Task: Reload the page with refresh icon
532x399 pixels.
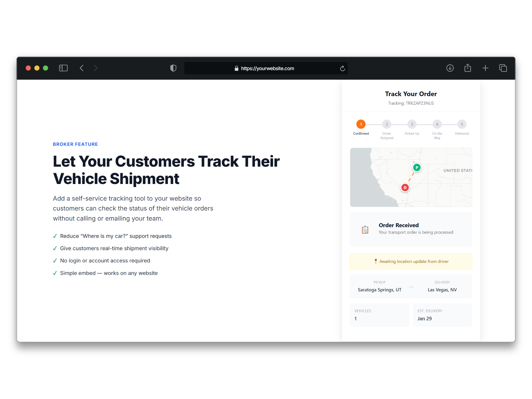Action: 342,68
